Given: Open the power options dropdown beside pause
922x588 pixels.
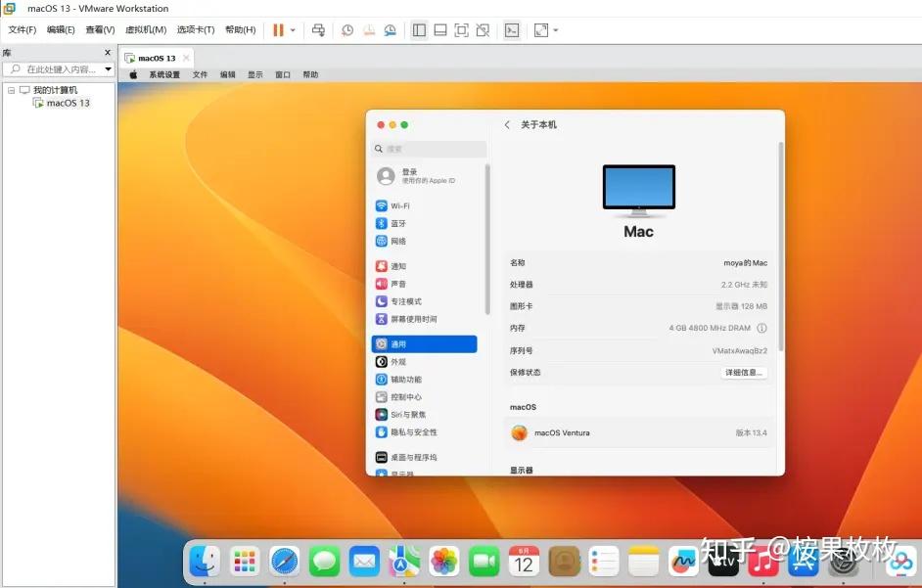Looking at the screenshot, I should pos(293,30).
